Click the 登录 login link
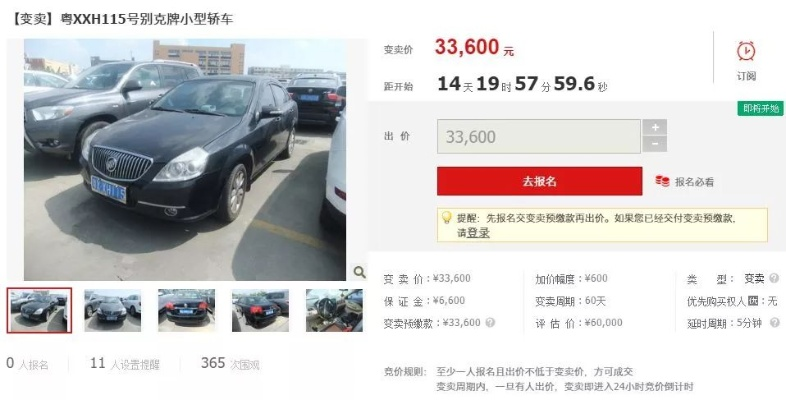 pyautogui.click(x=478, y=233)
